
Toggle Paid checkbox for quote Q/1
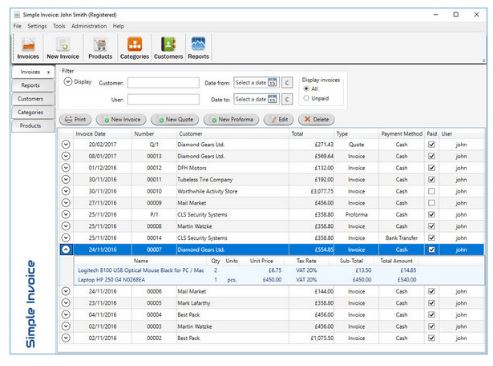431,144
